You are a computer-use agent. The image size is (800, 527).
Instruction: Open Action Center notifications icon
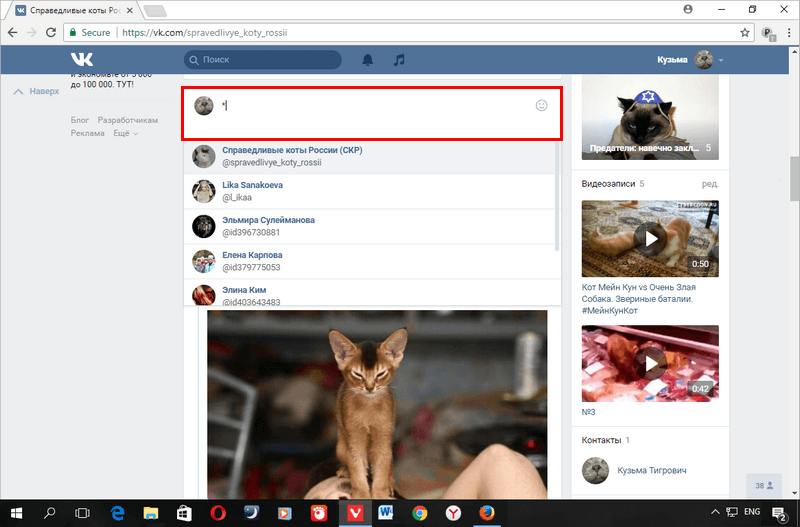coord(779,513)
